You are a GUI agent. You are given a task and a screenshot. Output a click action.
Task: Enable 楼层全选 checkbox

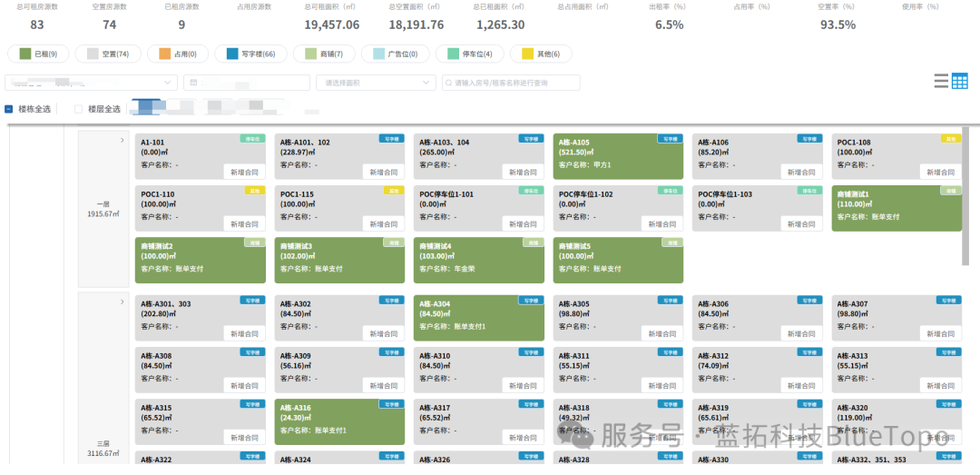[78, 109]
